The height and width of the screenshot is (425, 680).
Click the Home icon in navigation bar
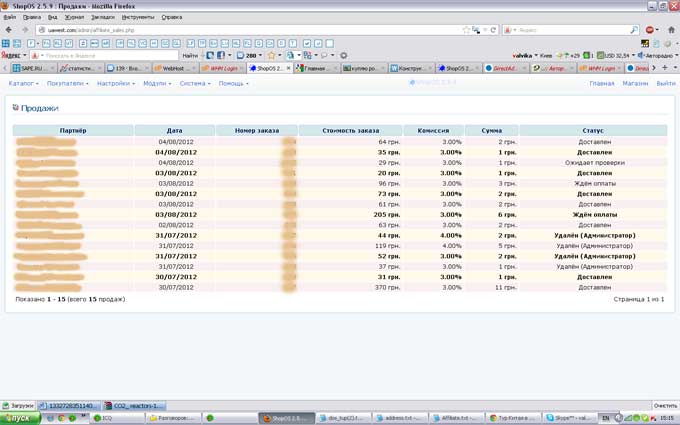(671, 30)
